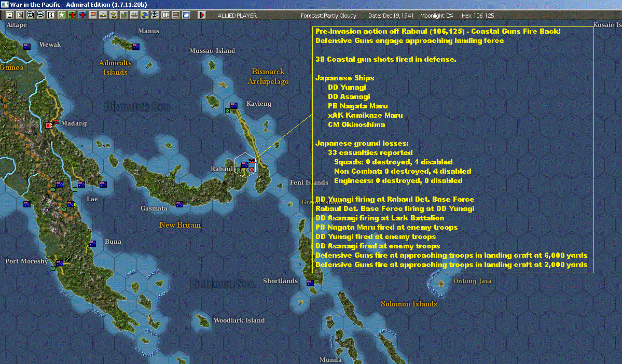Click the Feni Islands label
622x364 pixels.
[309, 183]
